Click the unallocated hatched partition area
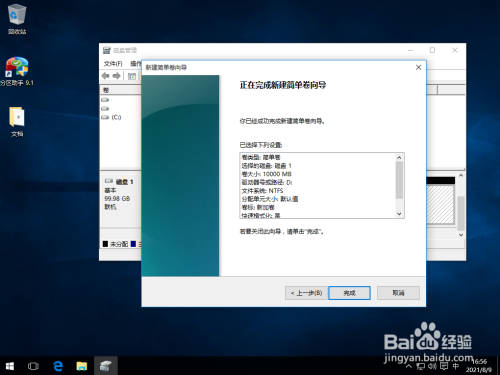Screen dimensions: 500x375 441,204
